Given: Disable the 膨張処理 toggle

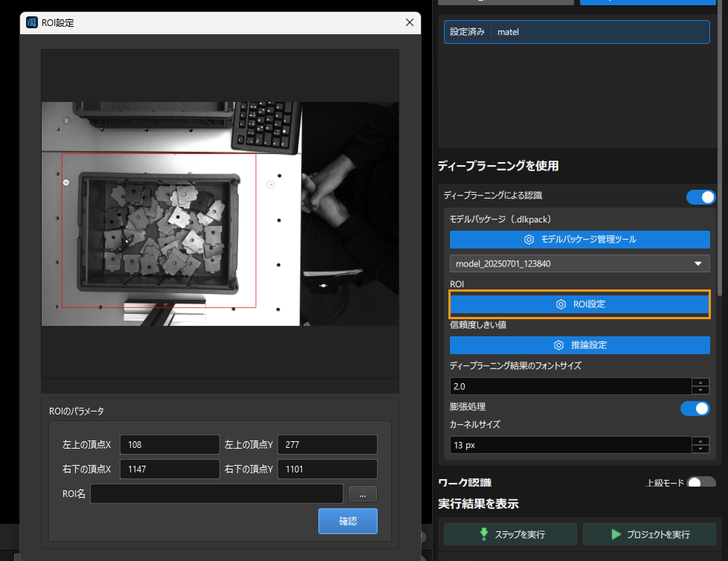Looking at the screenshot, I should click(695, 408).
